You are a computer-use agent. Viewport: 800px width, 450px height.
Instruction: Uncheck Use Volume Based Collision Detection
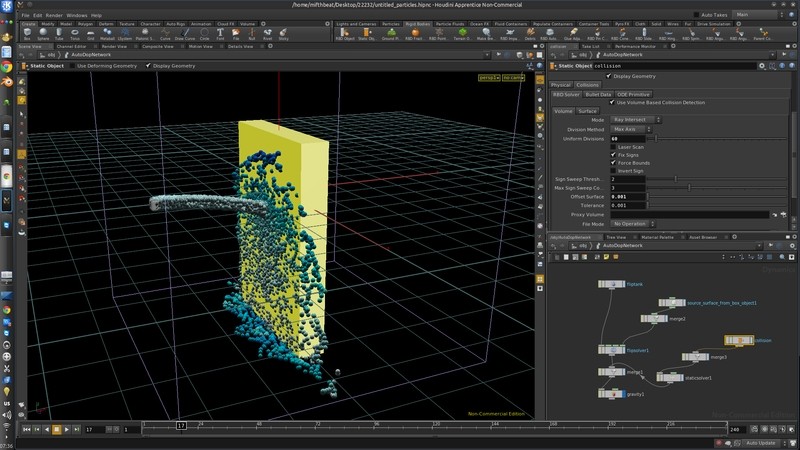point(612,102)
